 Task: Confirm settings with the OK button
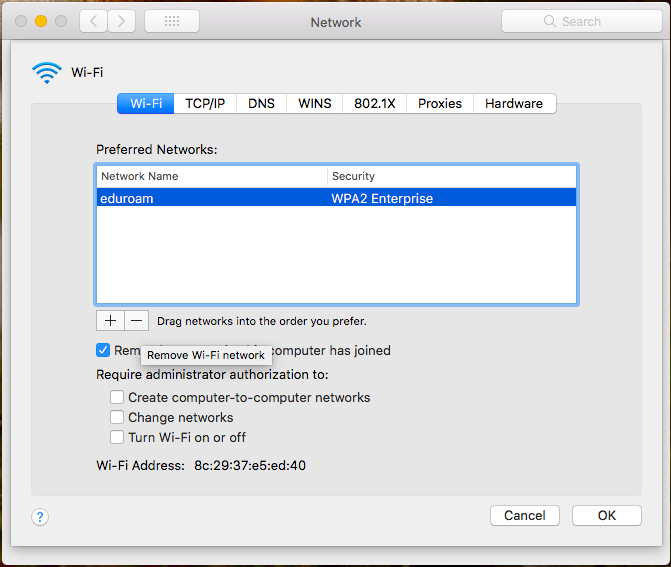click(606, 516)
